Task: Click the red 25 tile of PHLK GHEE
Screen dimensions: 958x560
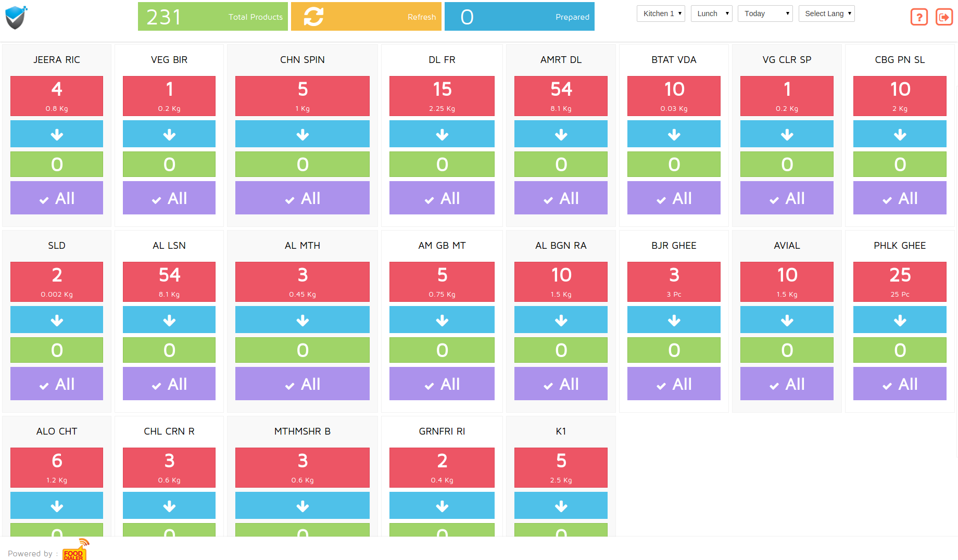Action: coord(900,282)
